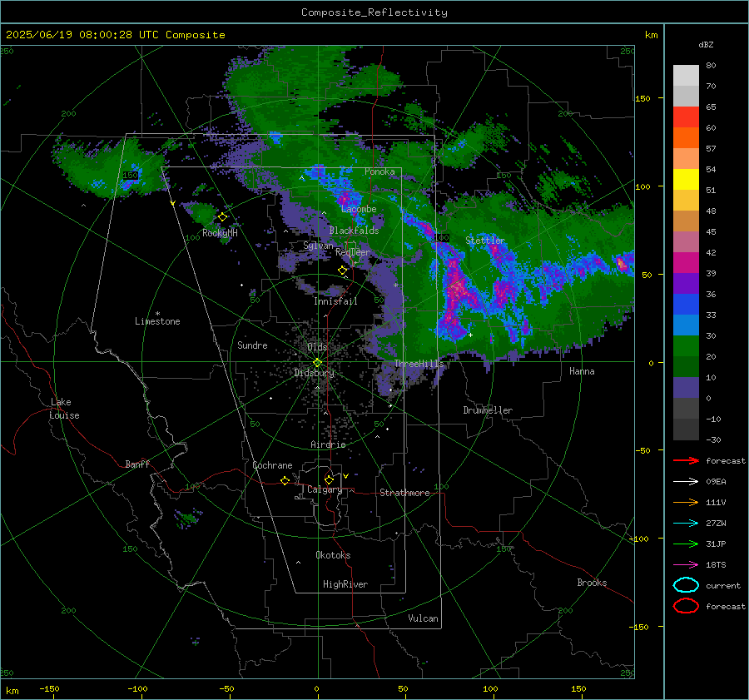Screen dimensions: 749x700
Task: Click the yellow 'v' marker right of Calgary diamond
Action: (346, 476)
